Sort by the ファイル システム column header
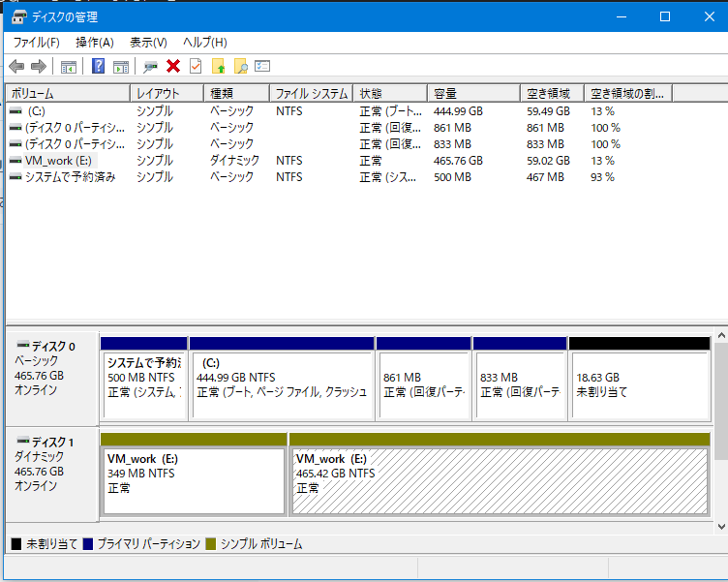This screenshot has height=582, width=728. tap(312, 93)
